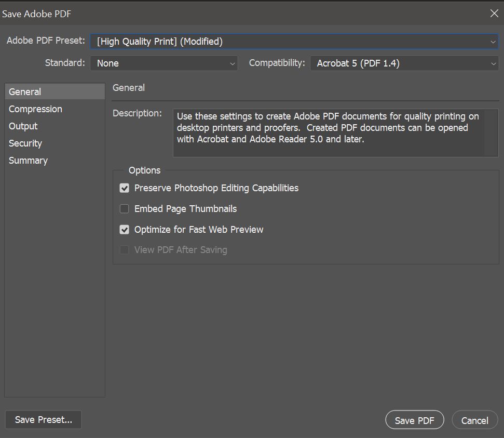Click the chevron arrow on the Compatibility field

point(494,64)
